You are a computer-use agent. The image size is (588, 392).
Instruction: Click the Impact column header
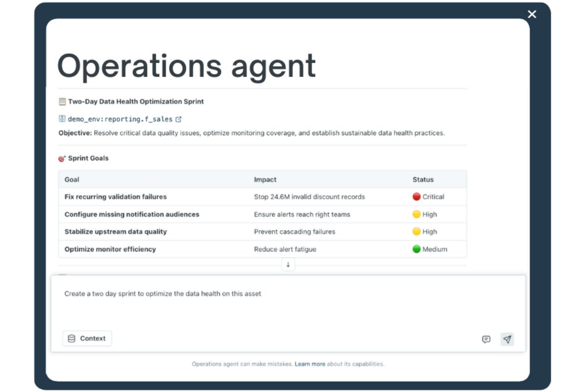pyautogui.click(x=265, y=180)
